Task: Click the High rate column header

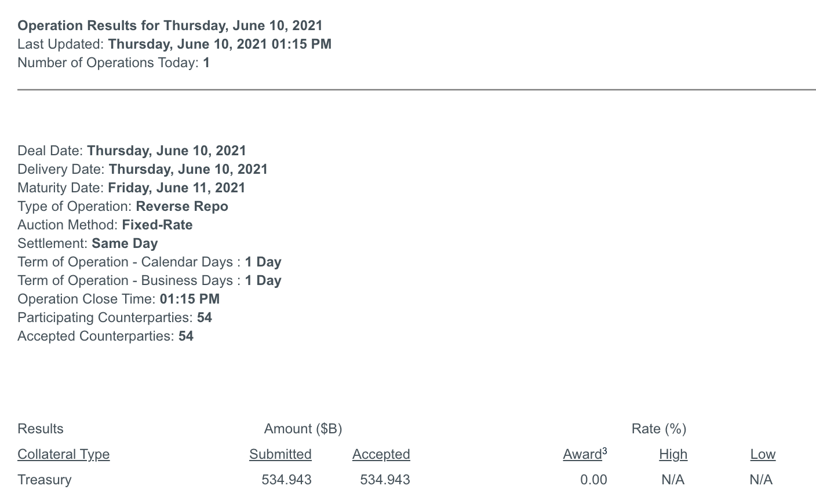Action: 673,454
